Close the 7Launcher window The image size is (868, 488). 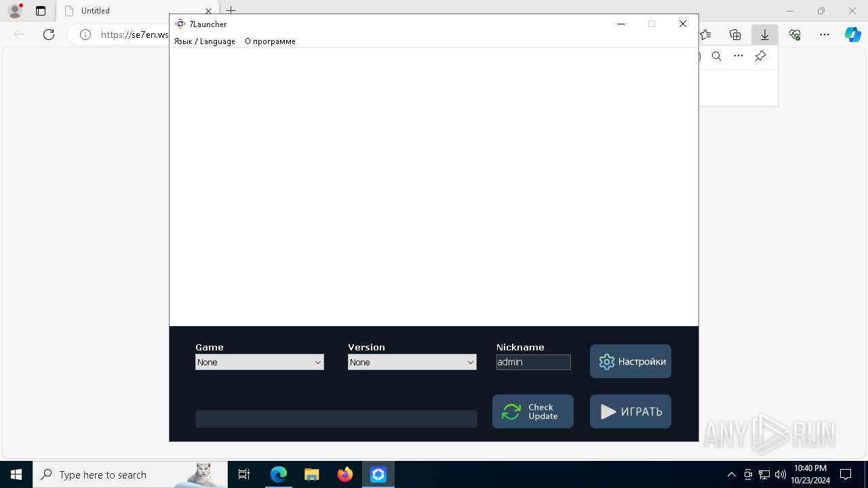683,24
